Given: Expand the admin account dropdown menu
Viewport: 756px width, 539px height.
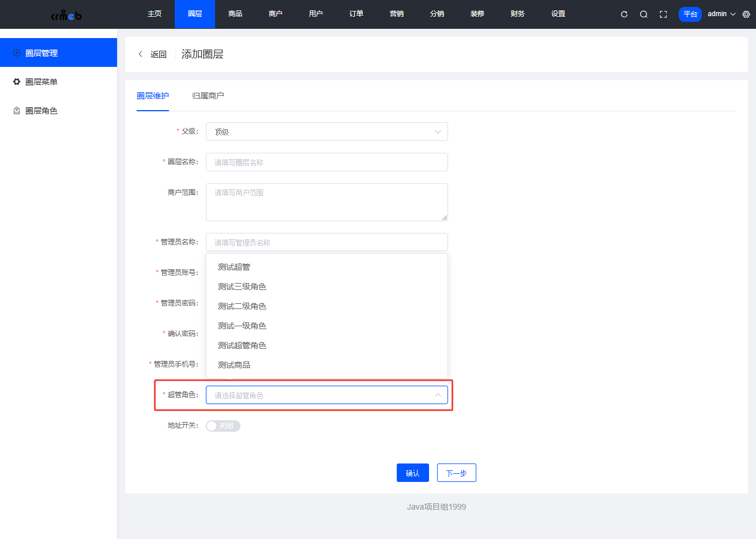Looking at the screenshot, I should (720, 14).
